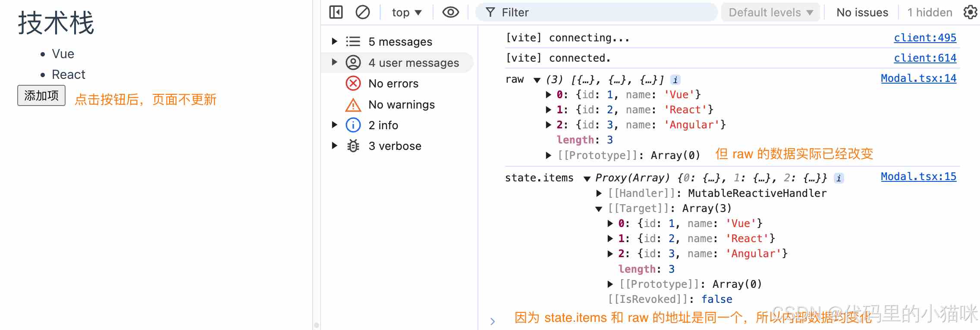
Task: Collapse the raw array log entry
Action: pyautogui.click(x=537, y=80)
